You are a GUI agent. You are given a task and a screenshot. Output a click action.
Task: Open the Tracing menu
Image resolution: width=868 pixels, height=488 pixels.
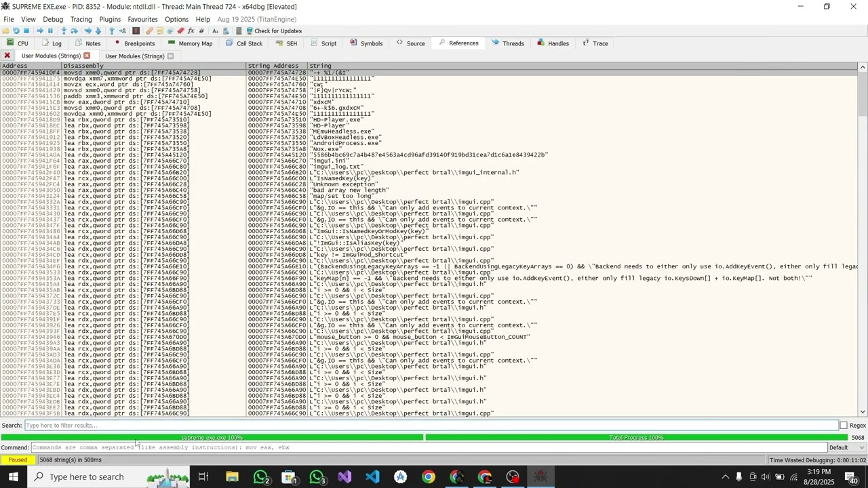[81, 19]
